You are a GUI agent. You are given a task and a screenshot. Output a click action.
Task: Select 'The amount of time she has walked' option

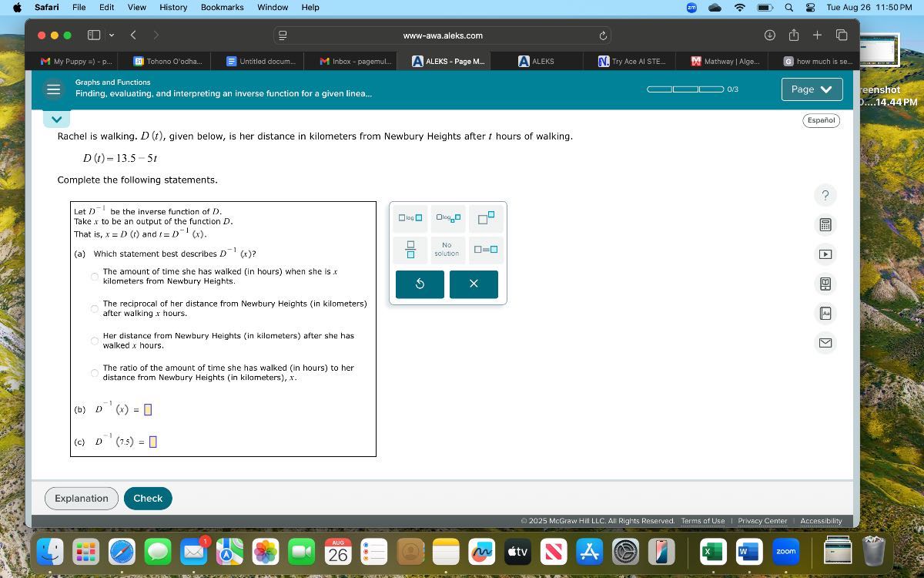pyautogui.click(x=95, y=277)
